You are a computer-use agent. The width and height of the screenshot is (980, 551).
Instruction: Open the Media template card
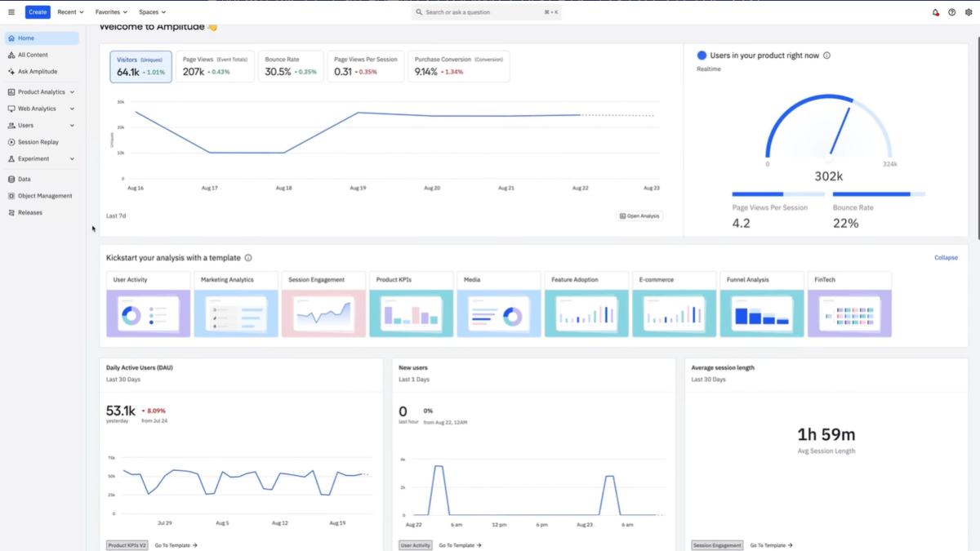(x=499, y=304)
